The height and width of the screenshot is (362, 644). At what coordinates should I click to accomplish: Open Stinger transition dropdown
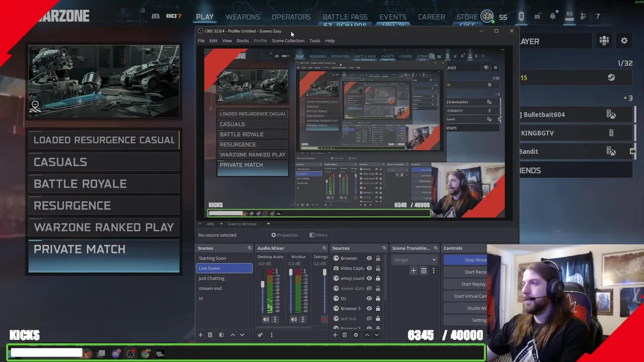click(415, 260)
